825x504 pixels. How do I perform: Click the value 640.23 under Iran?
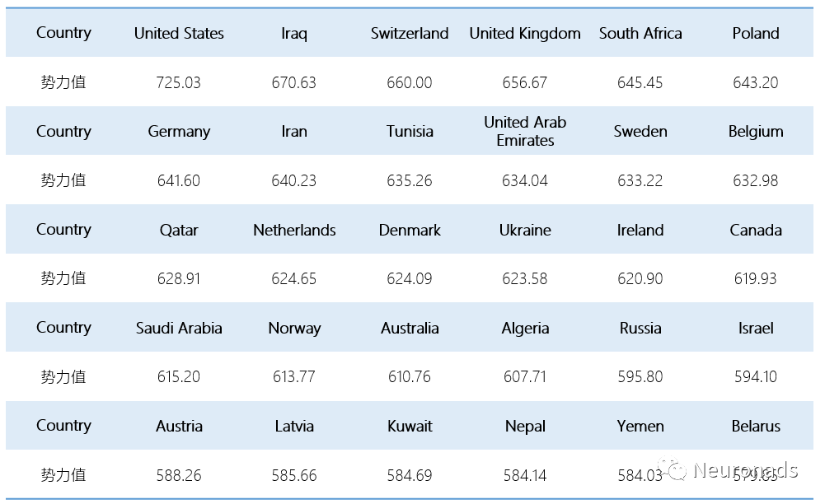tap(294, 181)
